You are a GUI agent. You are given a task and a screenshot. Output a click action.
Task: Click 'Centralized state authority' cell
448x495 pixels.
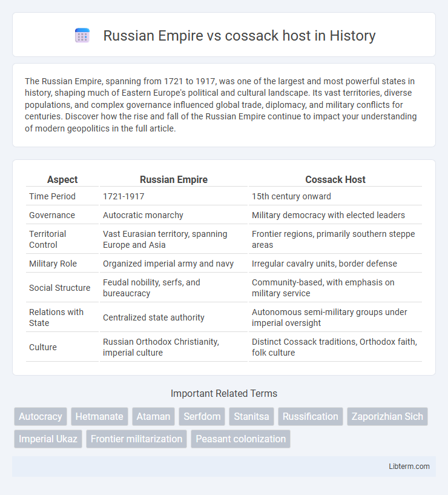(x=154, y=317)
